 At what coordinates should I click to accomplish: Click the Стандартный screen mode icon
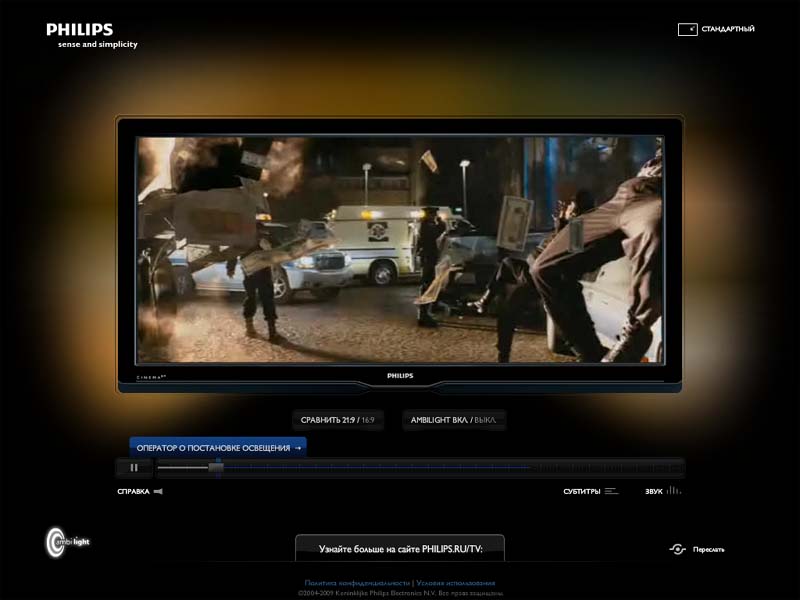[x=687, y=30]
